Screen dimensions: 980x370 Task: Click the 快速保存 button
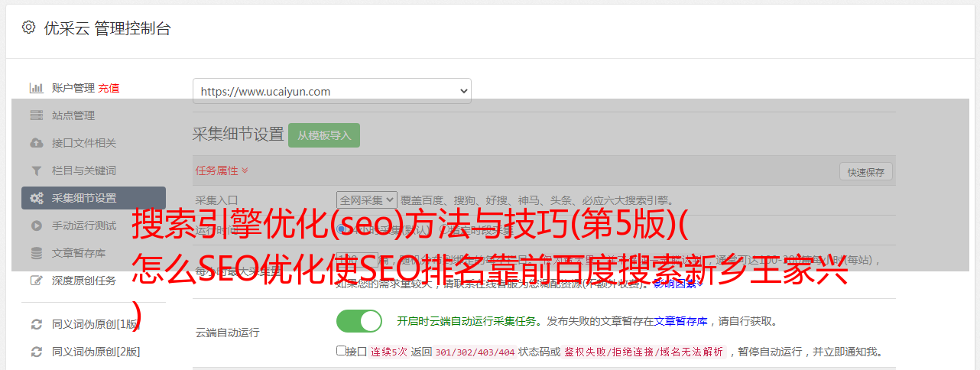click(x=865, y=172)
